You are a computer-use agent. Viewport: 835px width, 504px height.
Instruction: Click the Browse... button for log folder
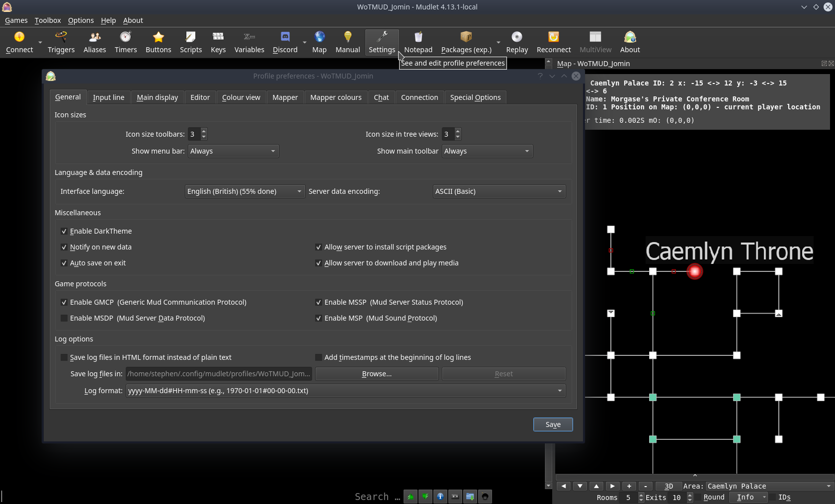[377, 374]
